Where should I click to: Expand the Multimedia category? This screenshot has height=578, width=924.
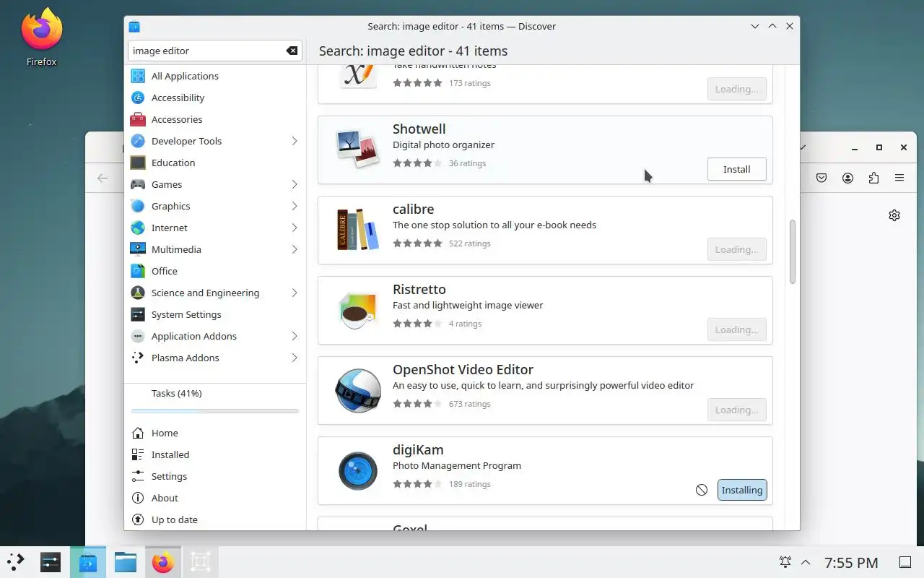tap(295, 249)
